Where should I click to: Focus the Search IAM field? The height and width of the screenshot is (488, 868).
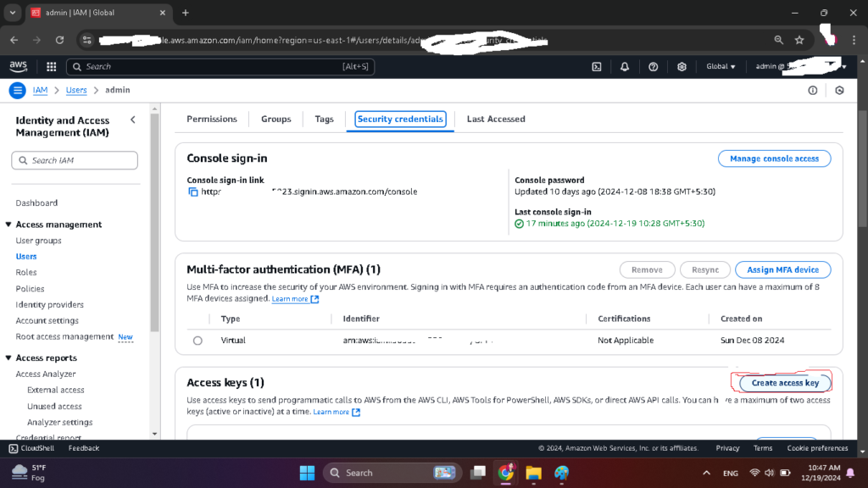click(x=75, y=160)
